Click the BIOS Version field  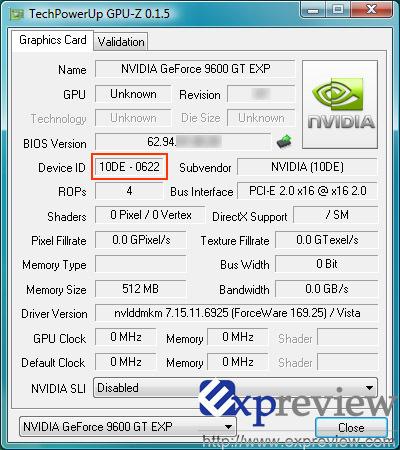(183, 142)
